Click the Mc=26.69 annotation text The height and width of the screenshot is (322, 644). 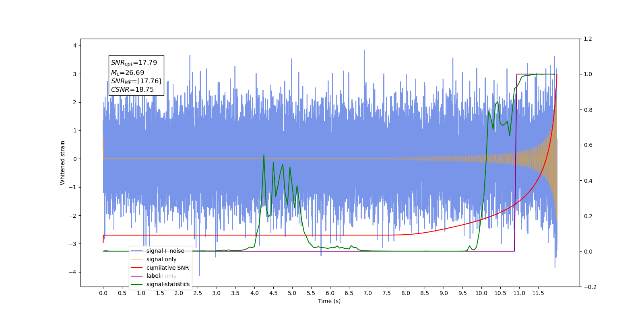point(128,72)
